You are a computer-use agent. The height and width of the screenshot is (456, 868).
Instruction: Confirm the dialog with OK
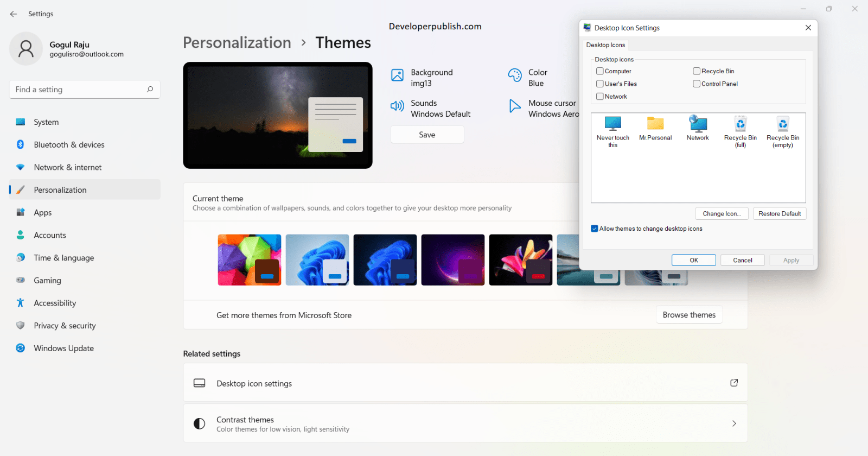694,260
